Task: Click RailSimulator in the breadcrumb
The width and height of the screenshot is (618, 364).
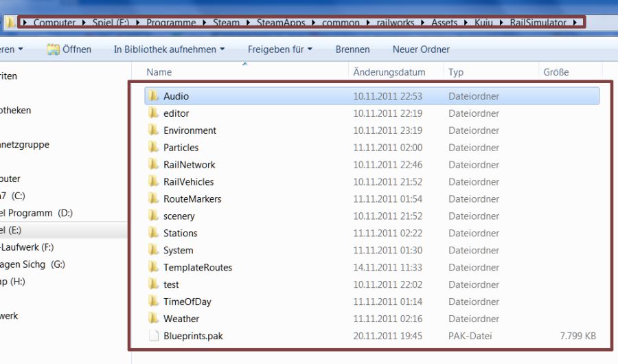Action: coord(538,23)
